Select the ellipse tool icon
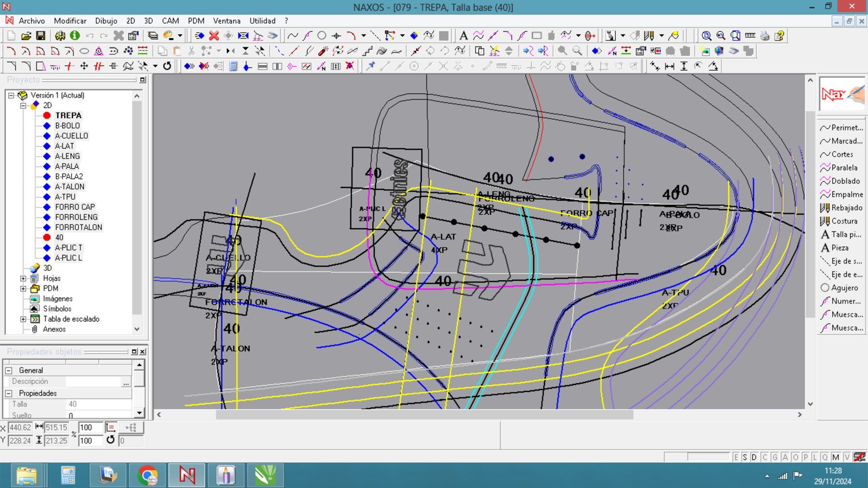The image size is (868, 488). tap(84, 51)
